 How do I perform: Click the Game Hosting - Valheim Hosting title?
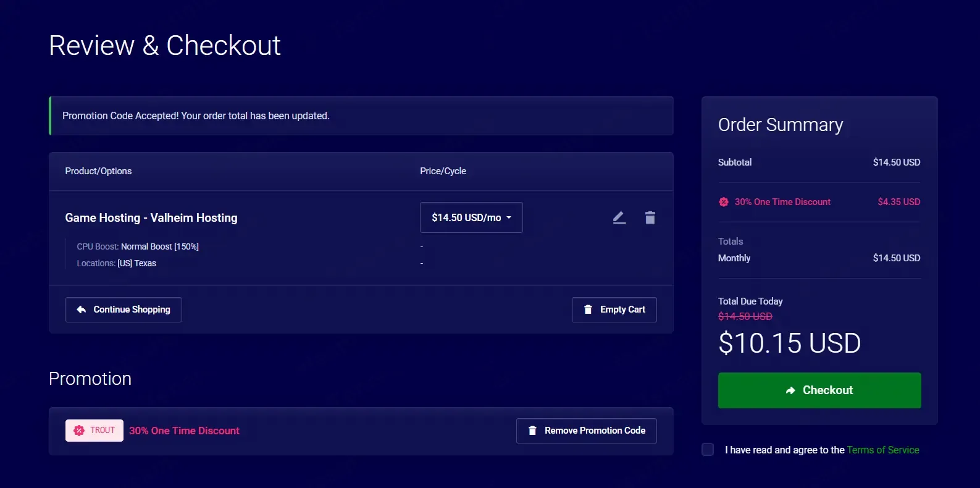tap(151, 217)
